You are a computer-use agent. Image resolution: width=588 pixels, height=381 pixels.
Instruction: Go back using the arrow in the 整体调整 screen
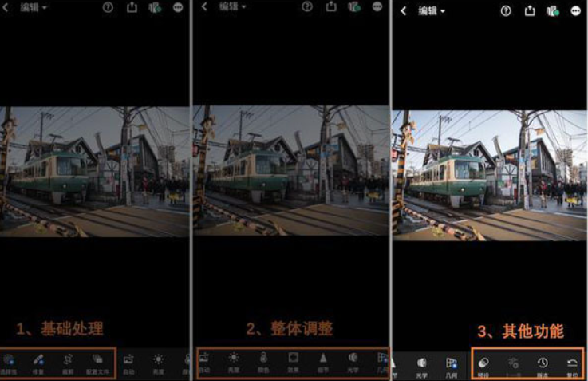[204, 6]
